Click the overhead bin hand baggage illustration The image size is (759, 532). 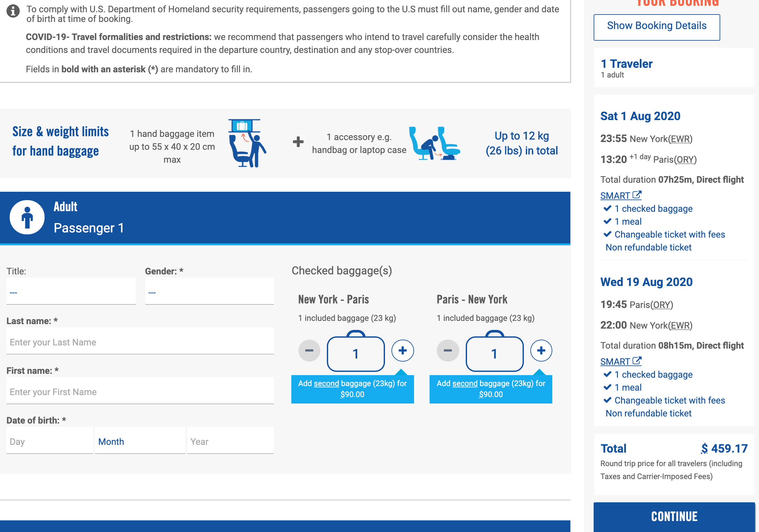click(x=247, y=143)
